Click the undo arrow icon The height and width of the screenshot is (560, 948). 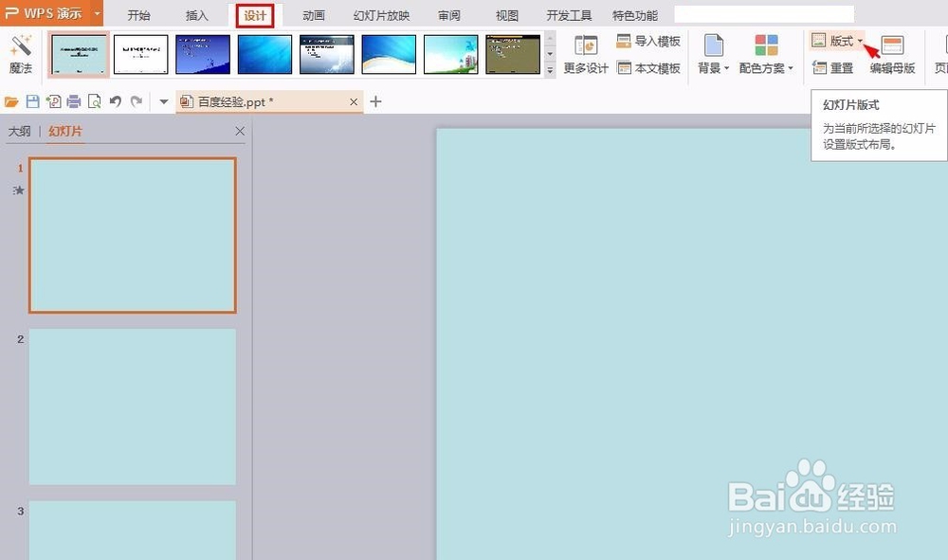[115, 101]
